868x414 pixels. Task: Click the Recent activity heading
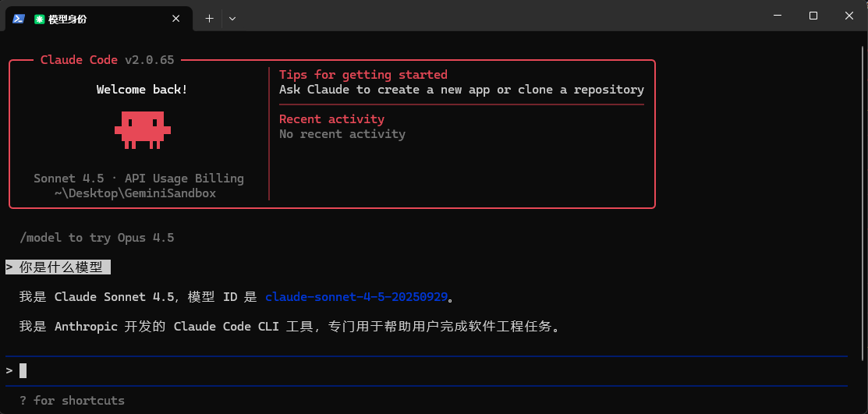pyautogui.click(x=331, y=119)
